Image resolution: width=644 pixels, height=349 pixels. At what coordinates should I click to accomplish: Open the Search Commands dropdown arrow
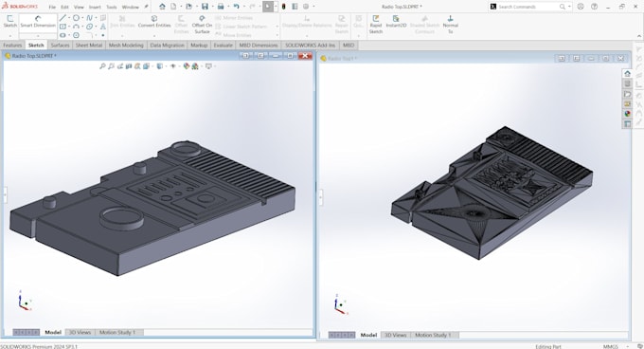point(569,7)
